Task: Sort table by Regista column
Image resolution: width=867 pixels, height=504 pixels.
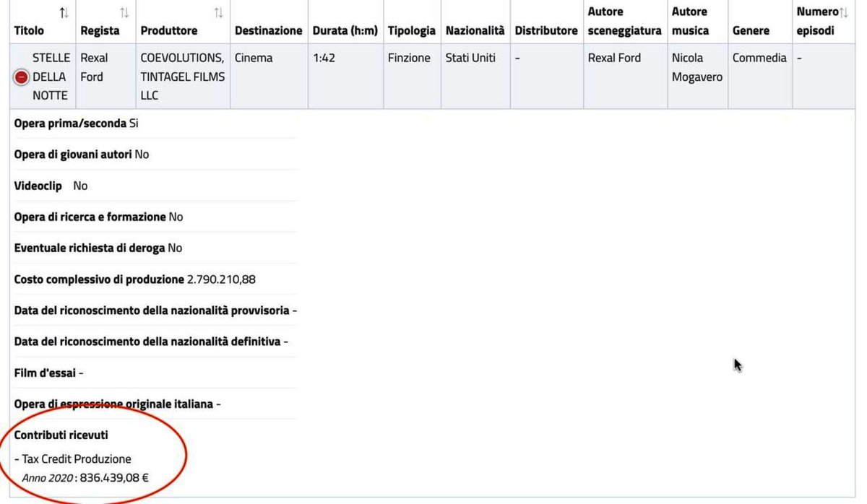Action: pyautogui.click(x=124, y=12)
